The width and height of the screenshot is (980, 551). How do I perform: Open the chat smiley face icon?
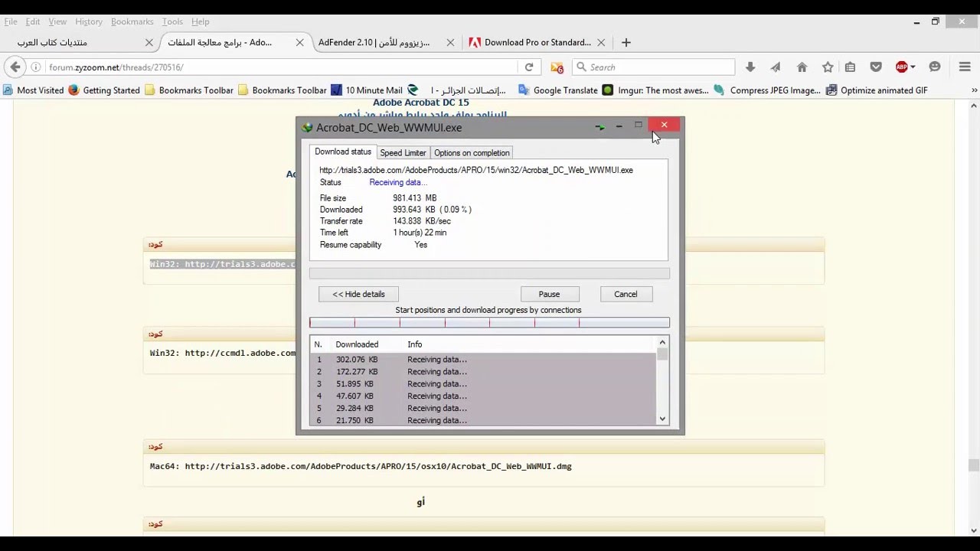click(934, 67)
